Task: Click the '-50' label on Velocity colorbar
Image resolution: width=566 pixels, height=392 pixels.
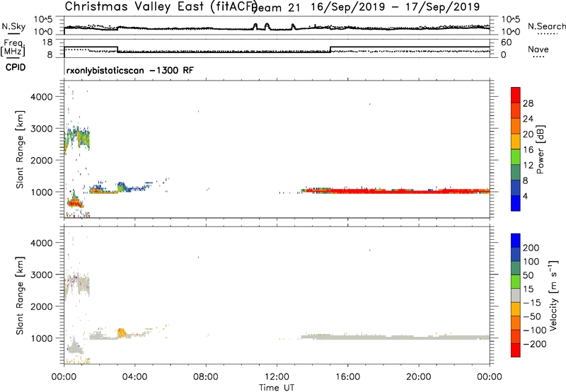Action: (x=532, y=316)
